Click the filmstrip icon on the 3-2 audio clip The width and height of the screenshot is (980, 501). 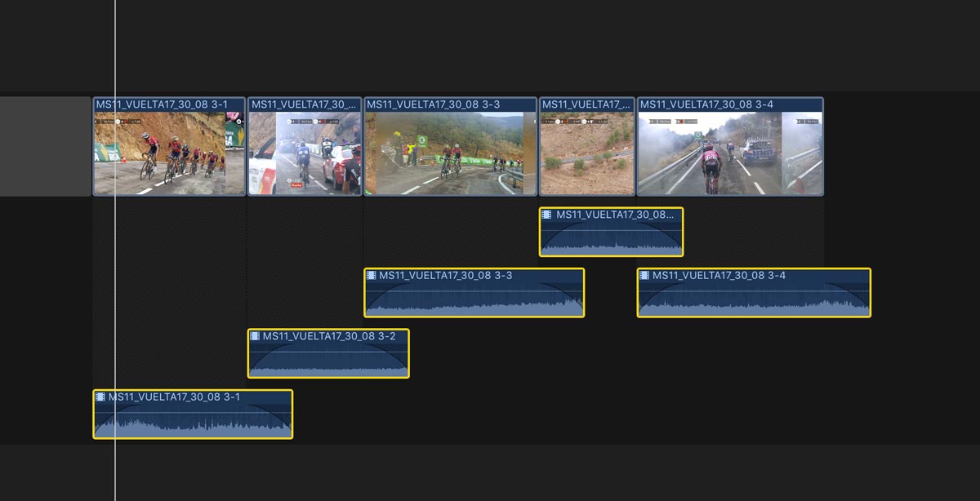tap(256, 336)
